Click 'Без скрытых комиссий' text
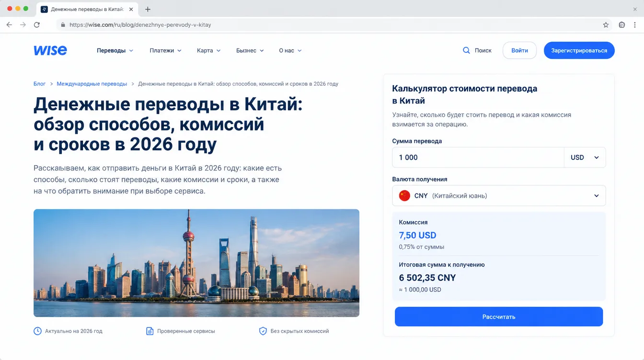 click(x=299, y=331)
